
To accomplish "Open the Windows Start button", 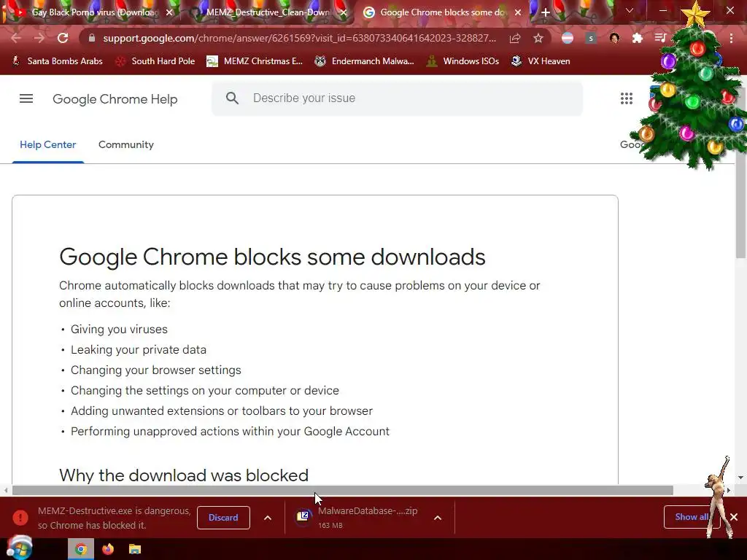I will coord(19,548).
